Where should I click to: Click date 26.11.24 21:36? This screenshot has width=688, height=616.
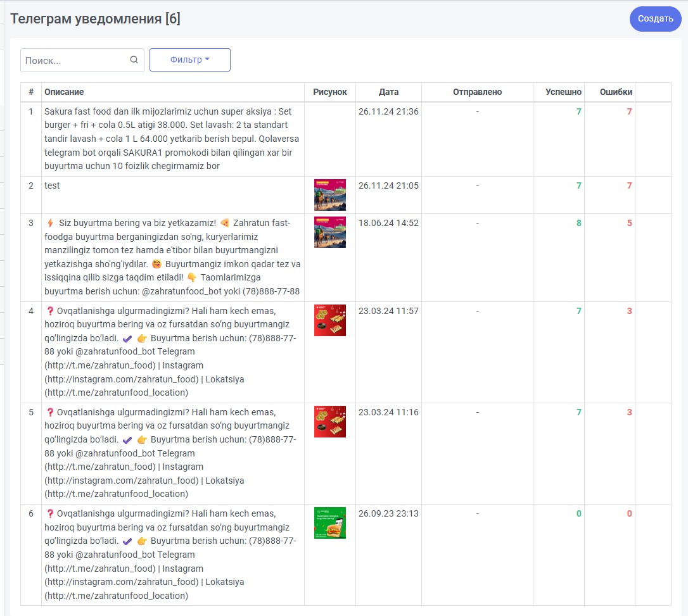[x=388, y=111]
